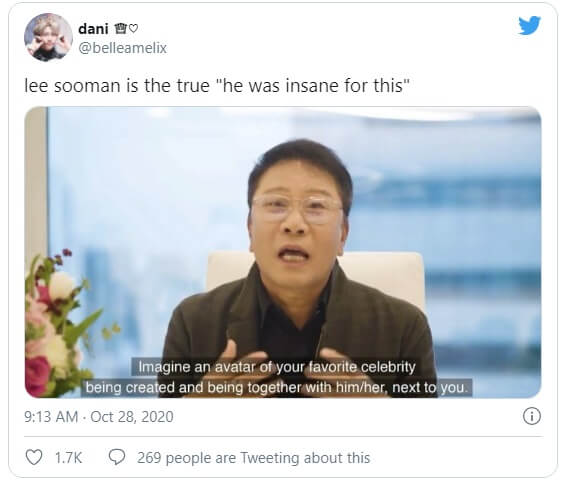Click the display name 'dani'
Viewport: 565px width, 486px height.
coord(93,28)
